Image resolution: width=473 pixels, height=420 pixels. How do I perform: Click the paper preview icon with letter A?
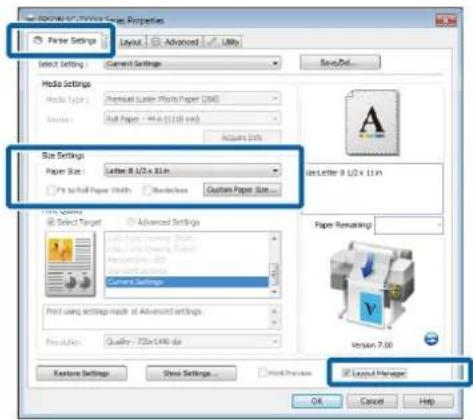click(x=372, y=122)
